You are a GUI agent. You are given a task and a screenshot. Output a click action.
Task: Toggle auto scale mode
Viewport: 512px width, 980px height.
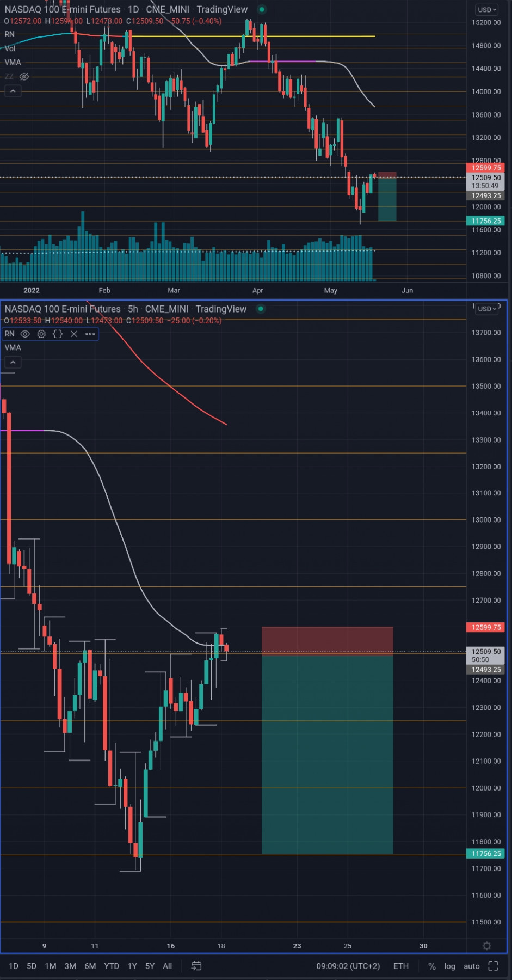(x=471, y=966)
